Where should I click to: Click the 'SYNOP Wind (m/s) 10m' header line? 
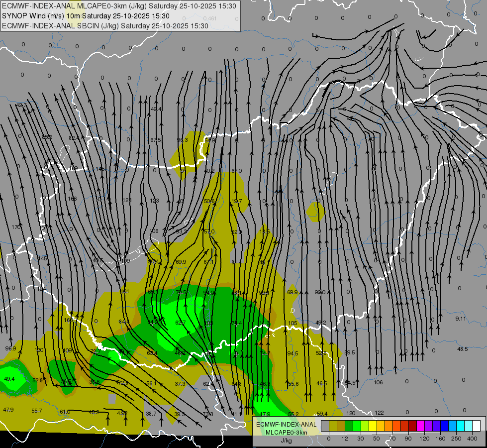[x=86, y=16]
